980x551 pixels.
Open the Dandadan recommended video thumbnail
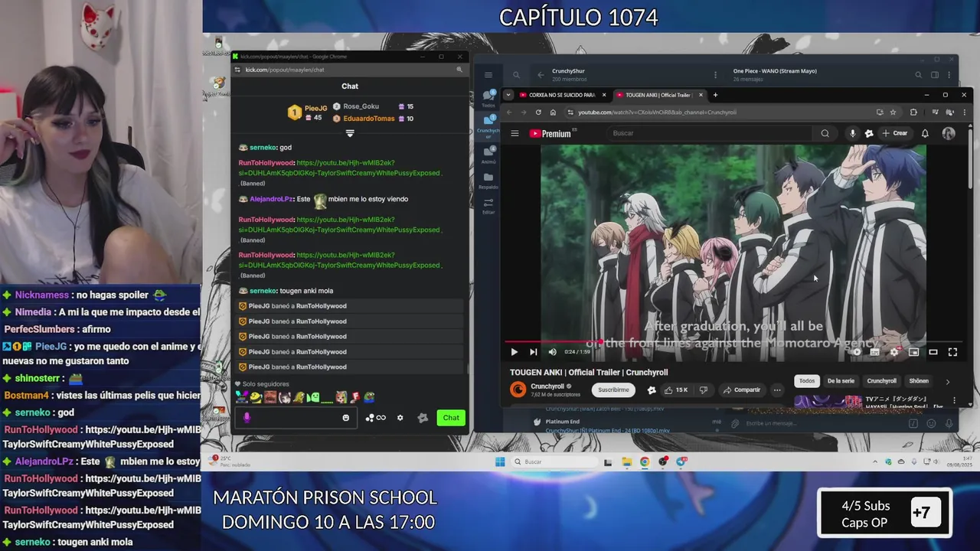[828, 401]
